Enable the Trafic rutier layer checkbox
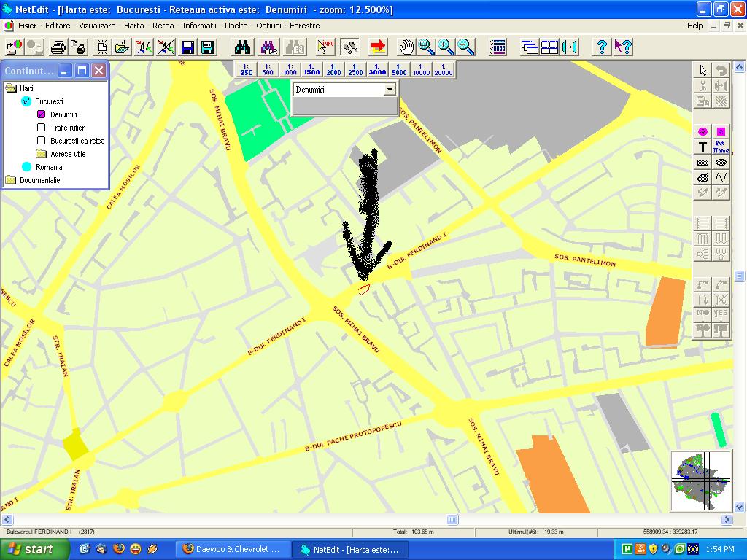The height and width of the screenshot is (560, 747). pos(42,128)
